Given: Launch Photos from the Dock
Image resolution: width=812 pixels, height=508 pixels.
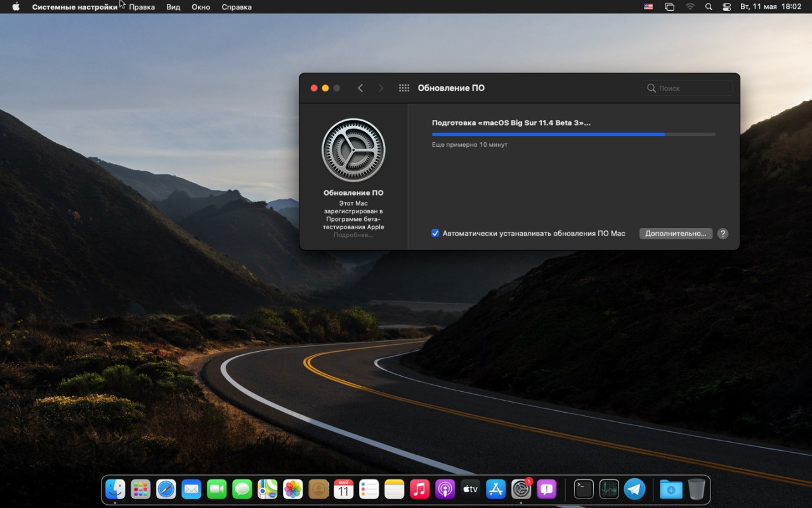Looking at the screenshot, I should pyautogui.click(x=292, y=489).
